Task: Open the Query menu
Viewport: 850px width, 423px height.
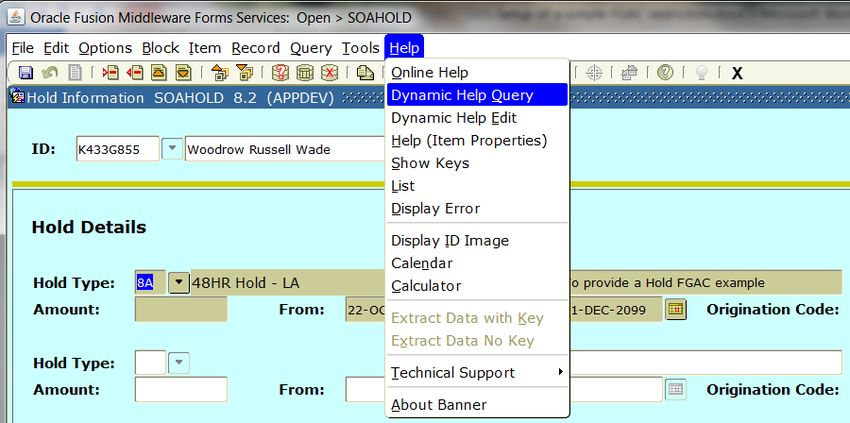Action: click(311, 48)
